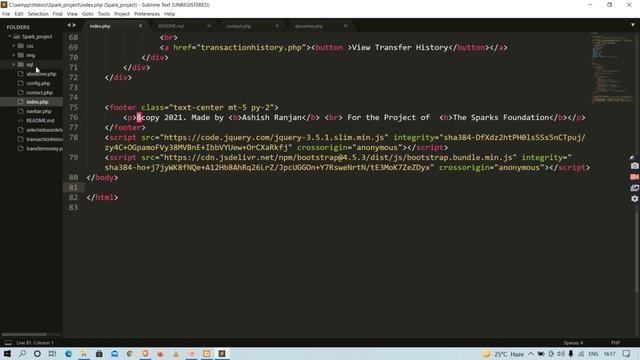This screenshot has width=640, height=360.
Task: Close the README.md tab
Action: click(209, 26)
